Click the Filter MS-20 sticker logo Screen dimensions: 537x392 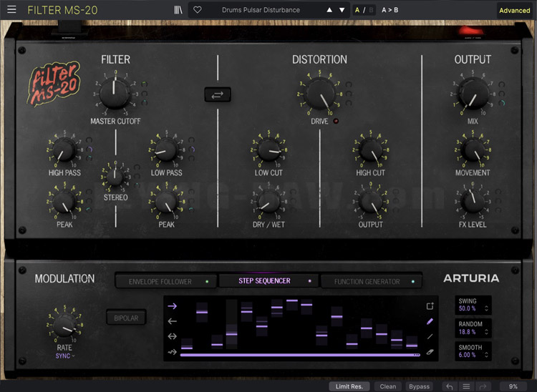point(54,83)
